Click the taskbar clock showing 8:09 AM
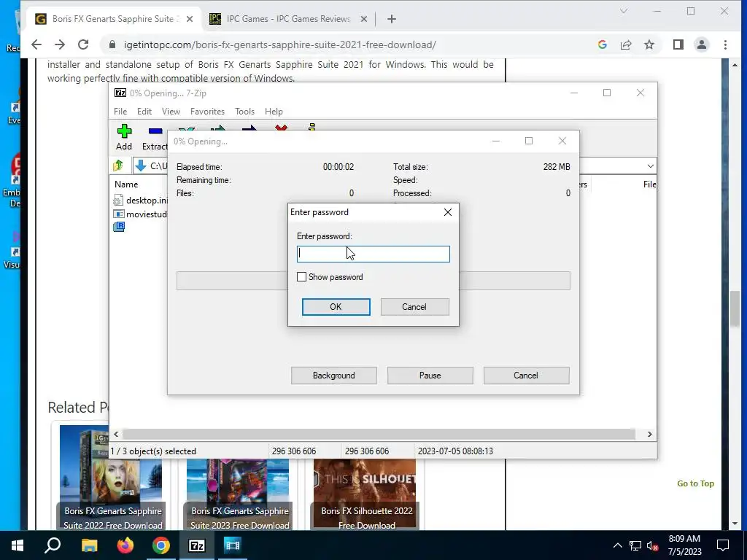Viewport: 747px width, 560px height. [684, 545]
